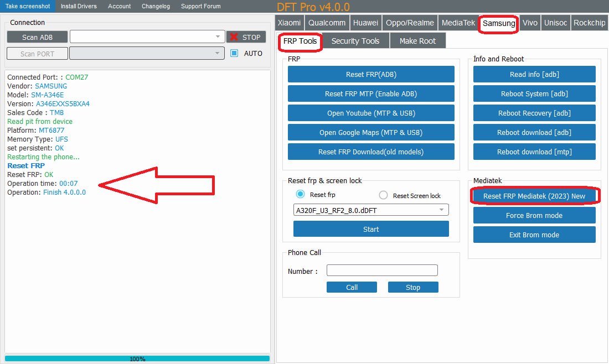The width and height of the screenshot is (609, 364).
Task: Open the Install Drivers menu
Action: tap(79, 6)
